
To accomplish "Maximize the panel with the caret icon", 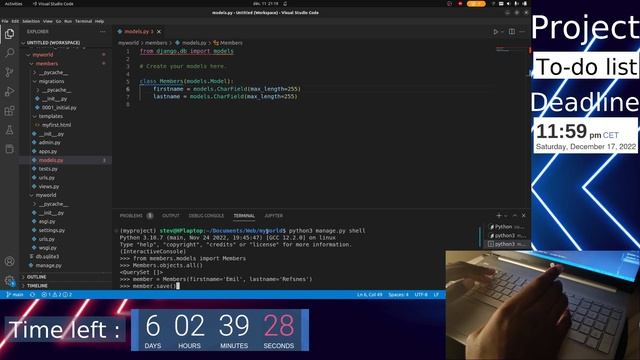I will click(515, 216).
